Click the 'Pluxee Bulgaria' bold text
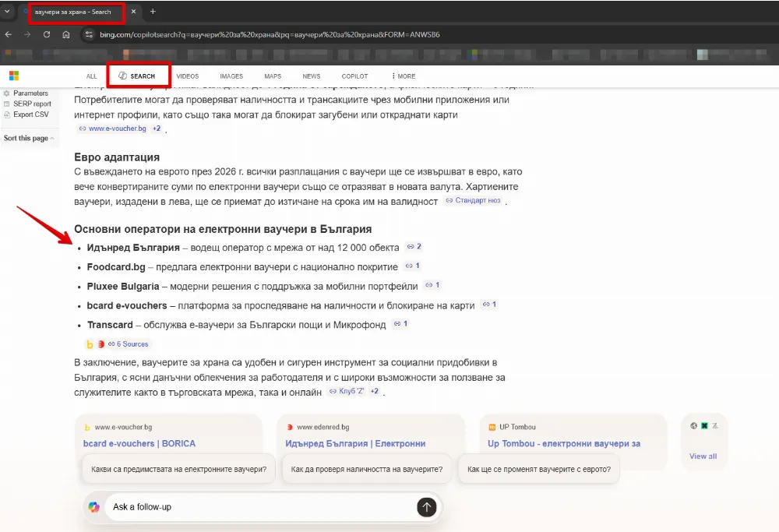Viewport: 779px width, 532px height. point(123,286)
